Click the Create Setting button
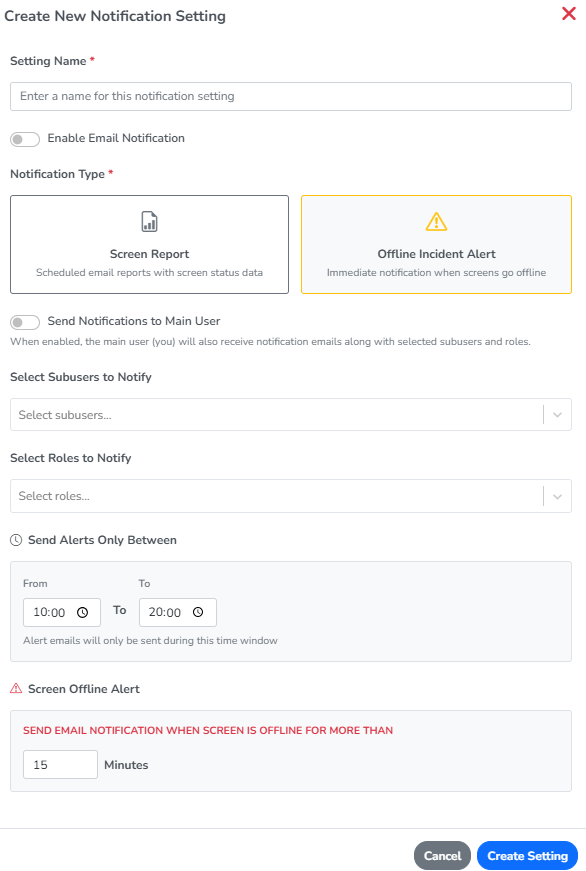This screenshot has height=871, width=586. [x=527, y=855]
